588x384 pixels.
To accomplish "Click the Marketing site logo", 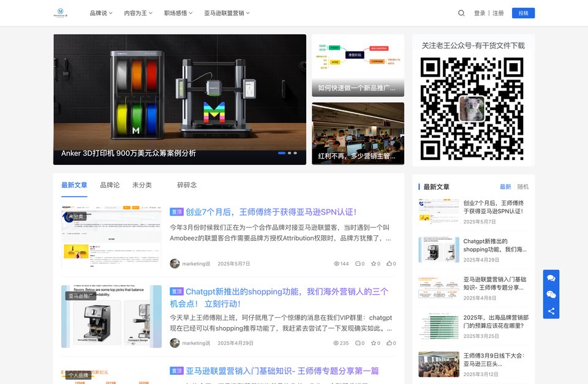I will coord(61,13).
